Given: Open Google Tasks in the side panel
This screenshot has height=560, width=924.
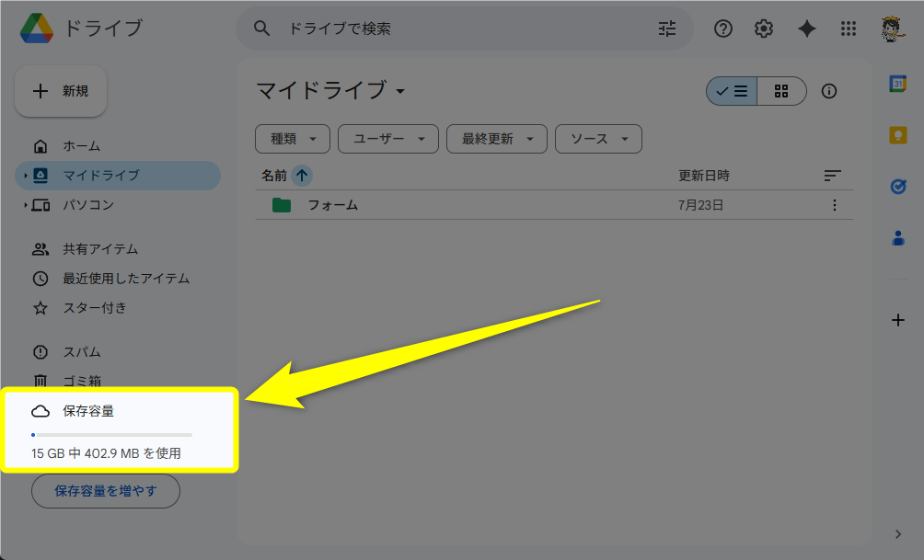Looking at the screenshot, I should 897,187.
